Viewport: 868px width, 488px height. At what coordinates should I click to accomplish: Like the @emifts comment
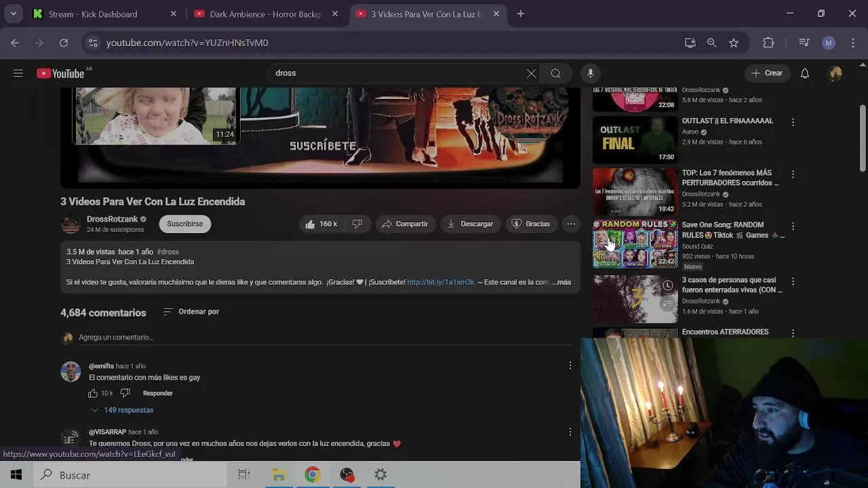93,393
